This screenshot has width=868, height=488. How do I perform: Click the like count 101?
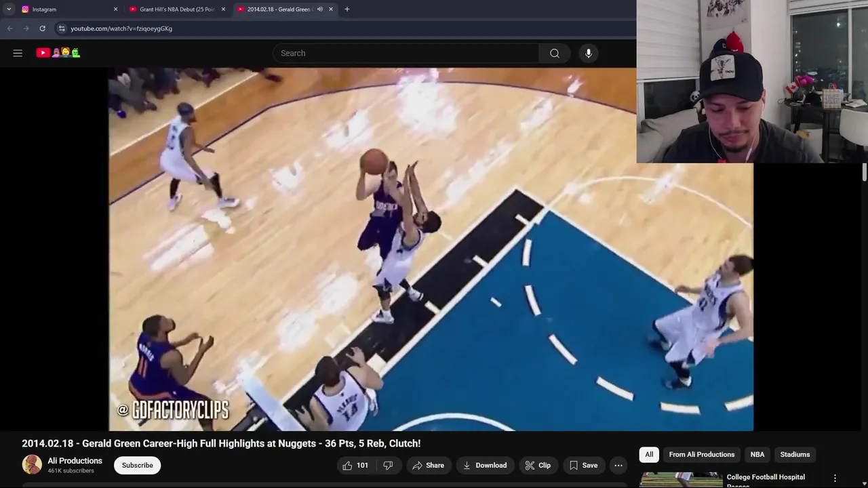pos(362,465)
